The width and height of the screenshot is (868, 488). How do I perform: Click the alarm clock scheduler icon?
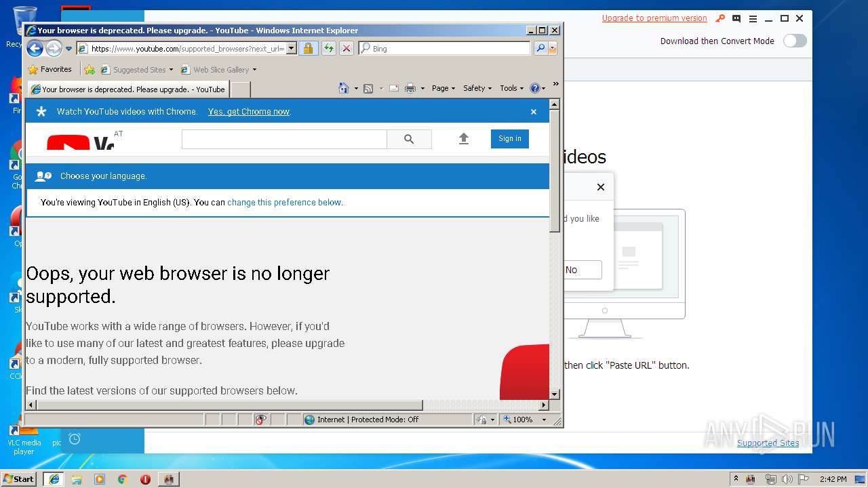click(75, 439)
